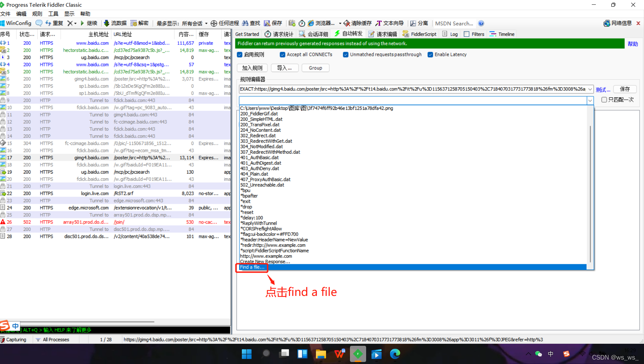
Task: Open the file (文件) menu
Action: tap(5, 14)
